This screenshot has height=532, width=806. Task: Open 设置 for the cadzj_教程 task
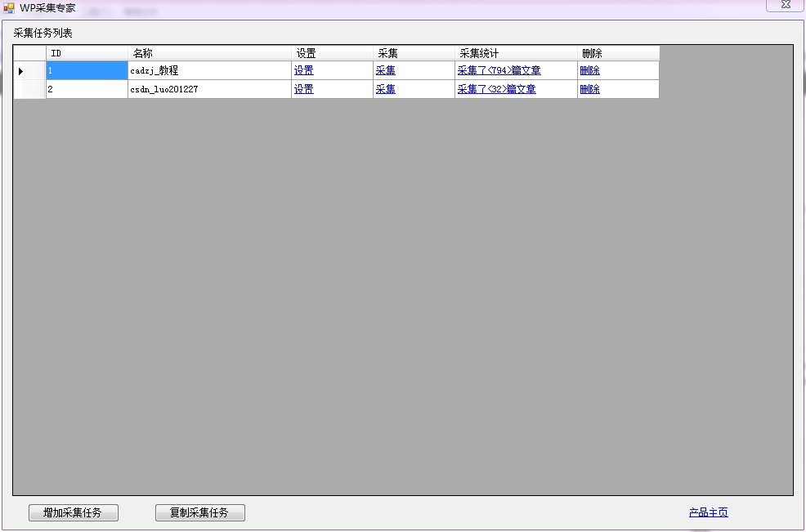pos(303,71)
